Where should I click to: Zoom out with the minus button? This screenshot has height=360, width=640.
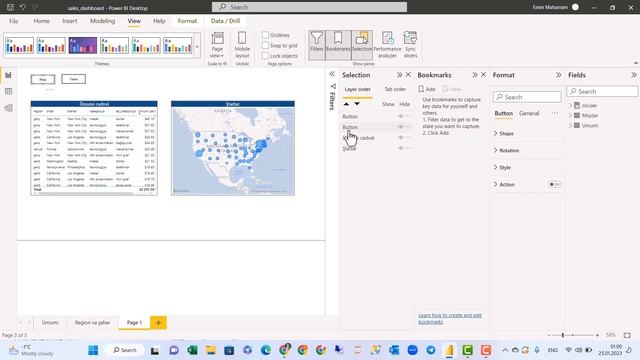tap(549, 335)
